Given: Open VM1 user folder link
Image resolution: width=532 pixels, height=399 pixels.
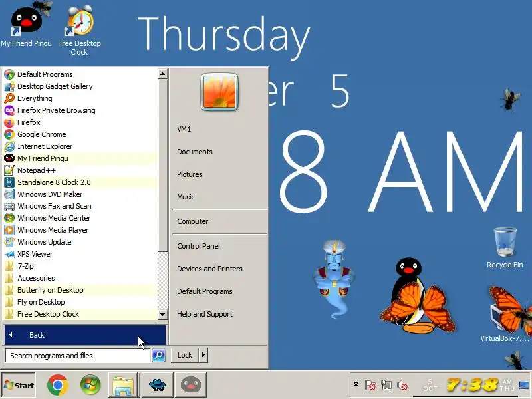Looking at the screenshot, I should [184, 129].
